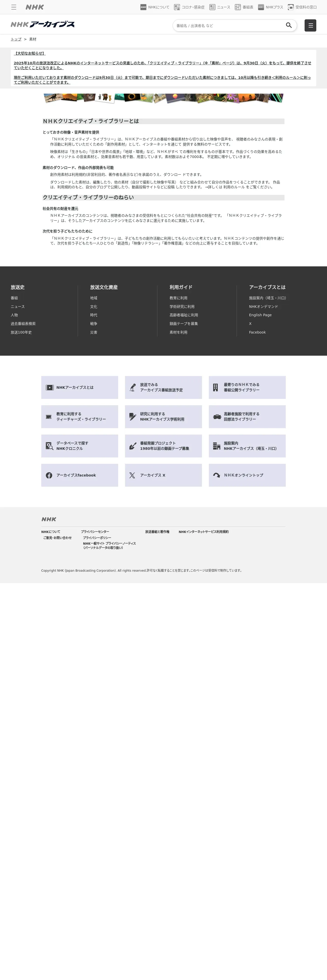
Task: Click the X icon on アーカイブス X tile
Action: [132, 475]
